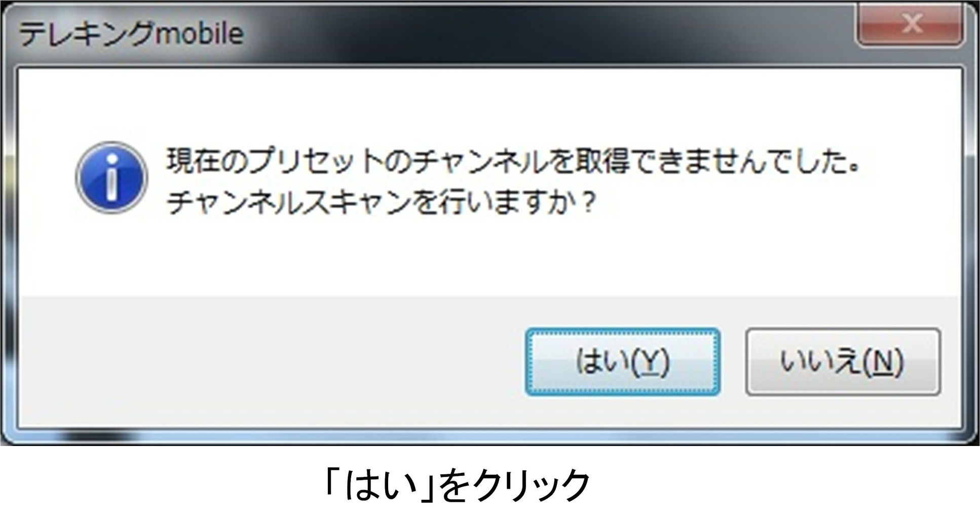Click the テレキング text in the title bar

pyautogui.click(x=86, y=33)
